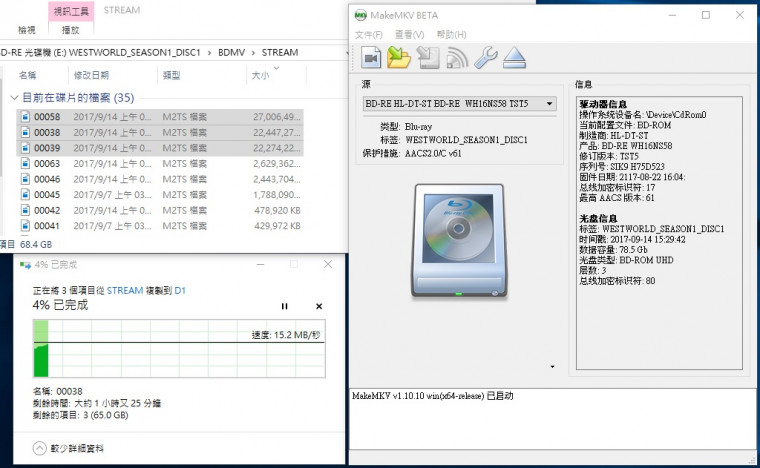Select file 00042 in the file list
This screenshot has height=468, width=760.
click(160, 210)
